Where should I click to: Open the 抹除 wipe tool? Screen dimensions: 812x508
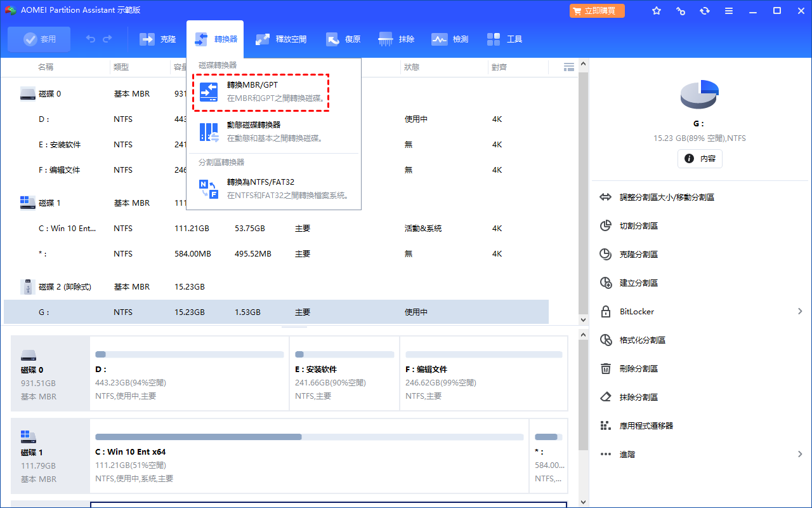pyautogui.click(x=396, y=39)
